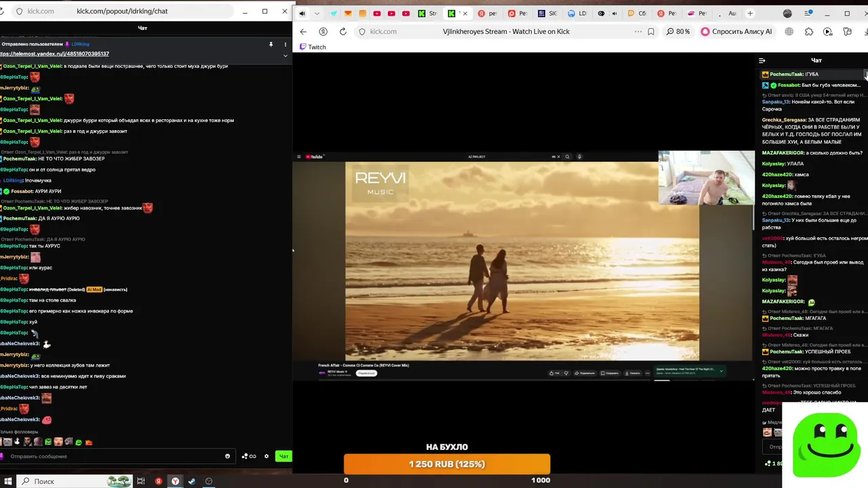Click the Чат header in stream sidebar
This screenshot has width=868, height=488.
tap(816, 60)
